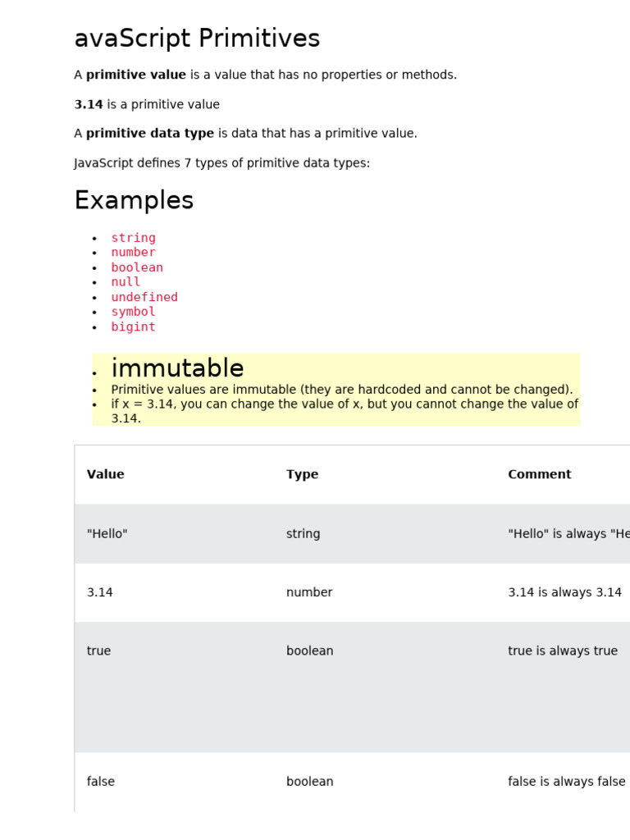The height and width of the screenshot is (840, 630).
Task: Select the "false" cell in Value column
Action: click(x=101, y=782)
